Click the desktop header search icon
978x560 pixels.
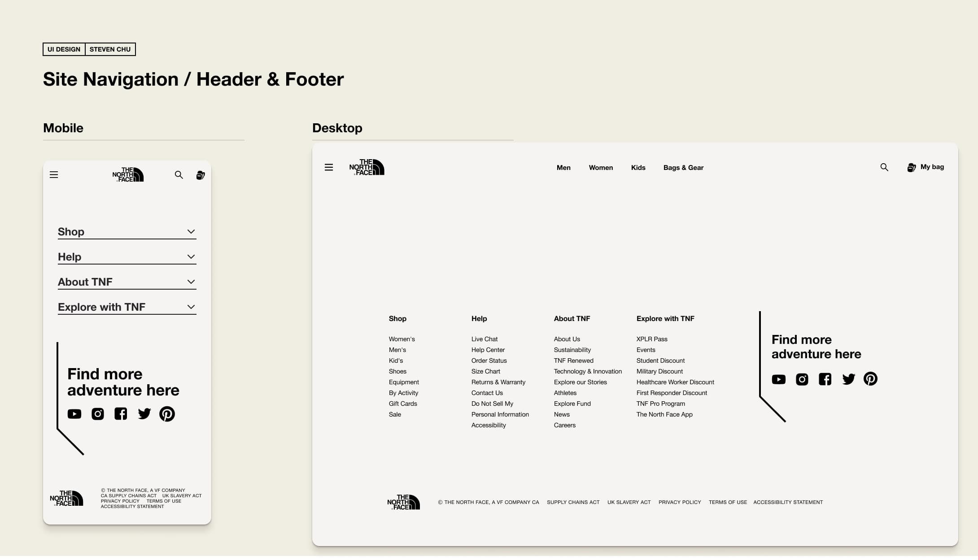click(884, 167)
